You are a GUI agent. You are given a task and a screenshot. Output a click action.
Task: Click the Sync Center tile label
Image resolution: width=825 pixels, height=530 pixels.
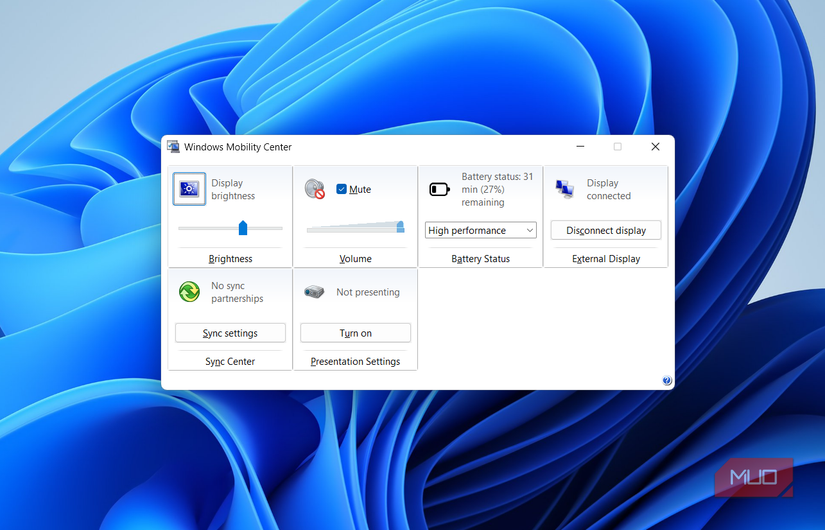point(230,361)
